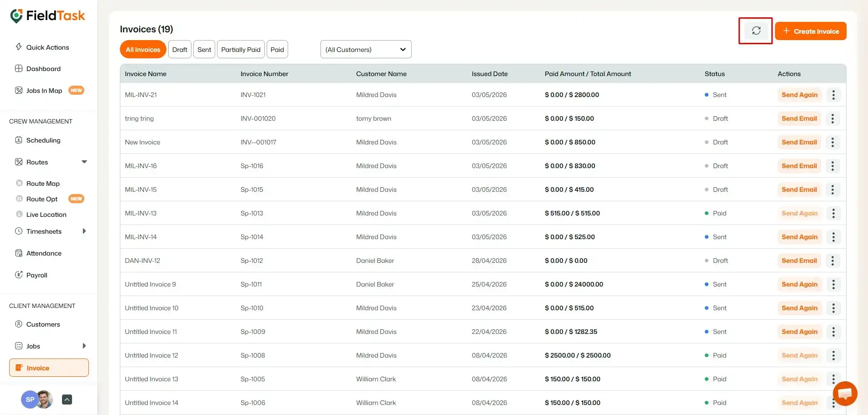This screenshot has height=415, width=868.
Task: Click Send Again for Untitled Invoice 10
Action: pos(800,308)
